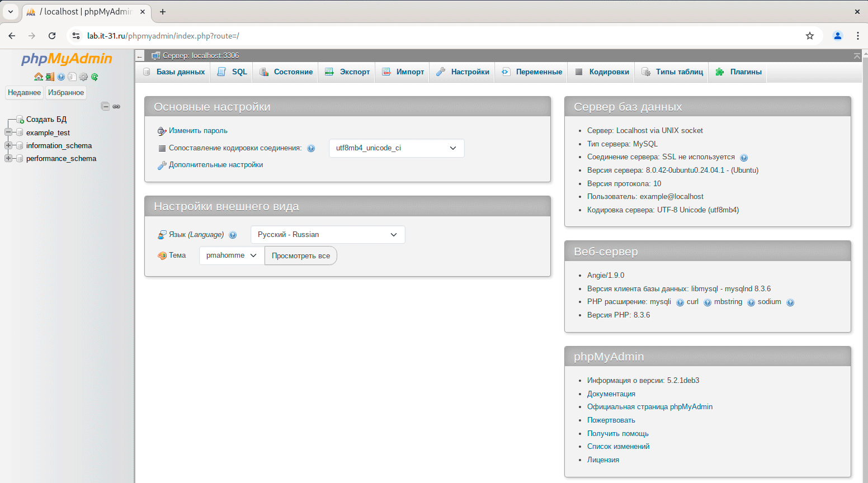Open navigation panel settings gear icon
Screen dimensions: 868x483
(x=83, y=77)
